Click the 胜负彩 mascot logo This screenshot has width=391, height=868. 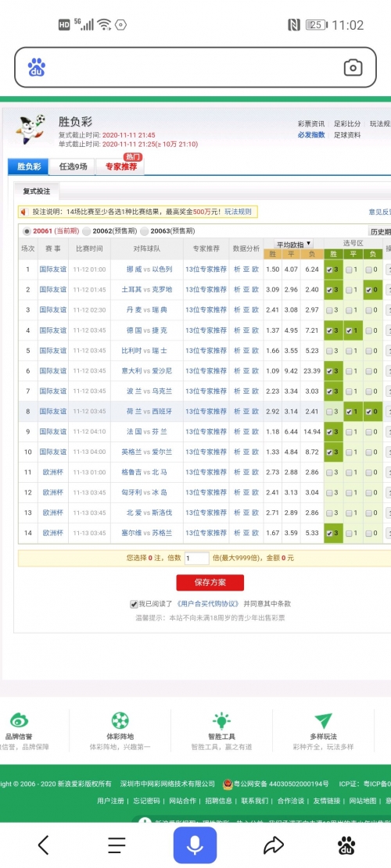[x=30, y=130]
